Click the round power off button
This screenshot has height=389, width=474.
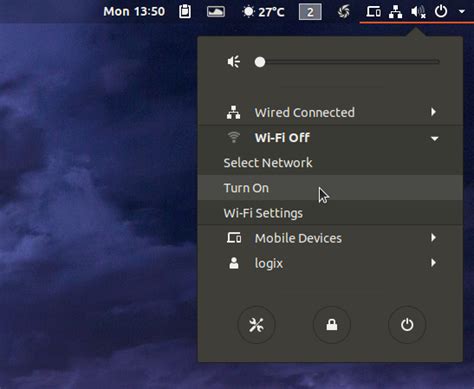tap(407, 325)
